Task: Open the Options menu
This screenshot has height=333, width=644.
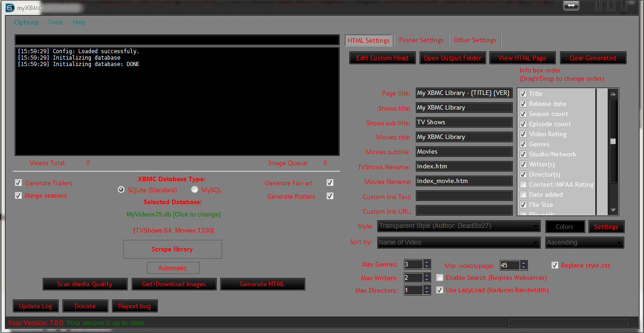Action: [26, 22]
